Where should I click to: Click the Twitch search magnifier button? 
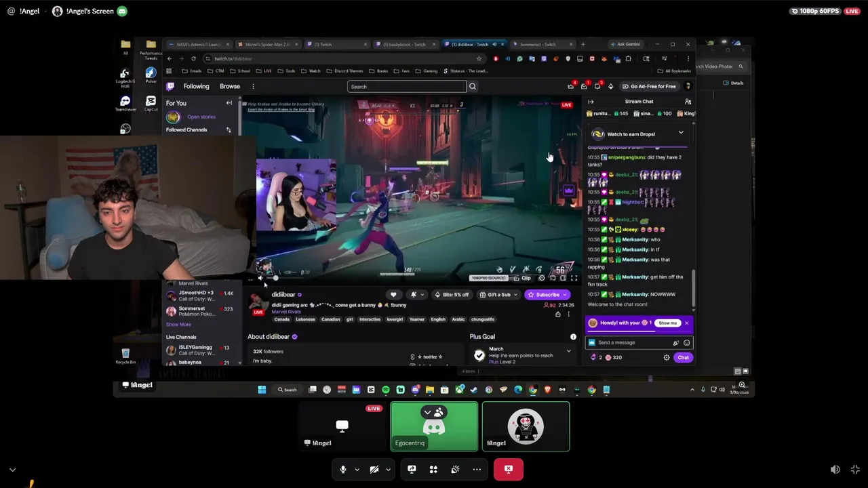[x=473, y=87]
